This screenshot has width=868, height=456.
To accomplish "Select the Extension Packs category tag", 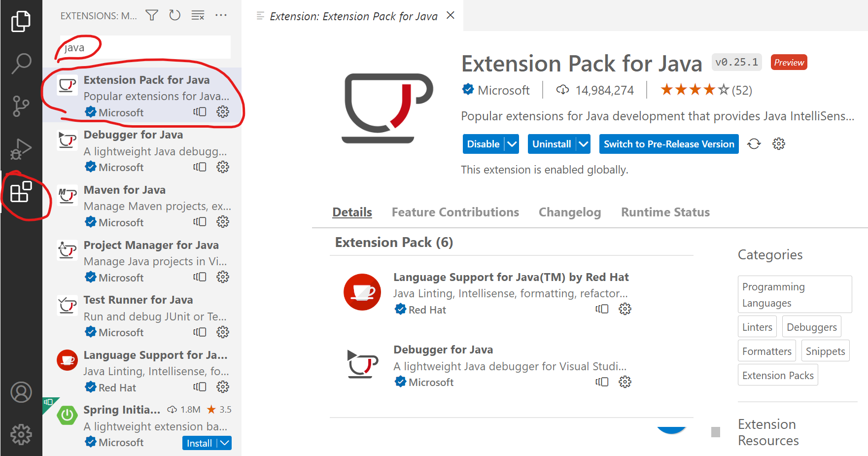I will pyautogui.click(x=778, y=375).
